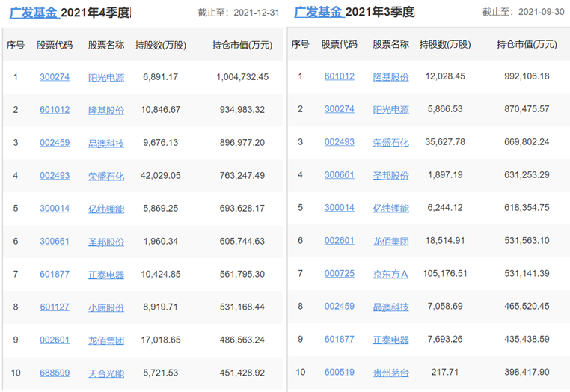Open 小康股份 stock name link
This screenshot has width=570, height=392.
106,307
